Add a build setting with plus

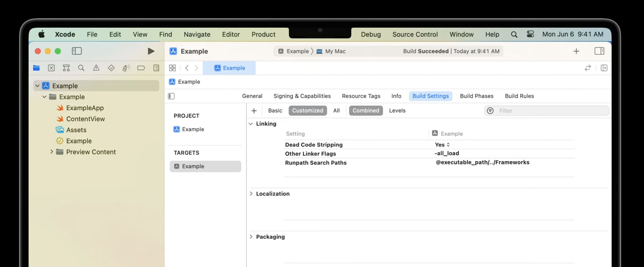click(x=254, y=111)
